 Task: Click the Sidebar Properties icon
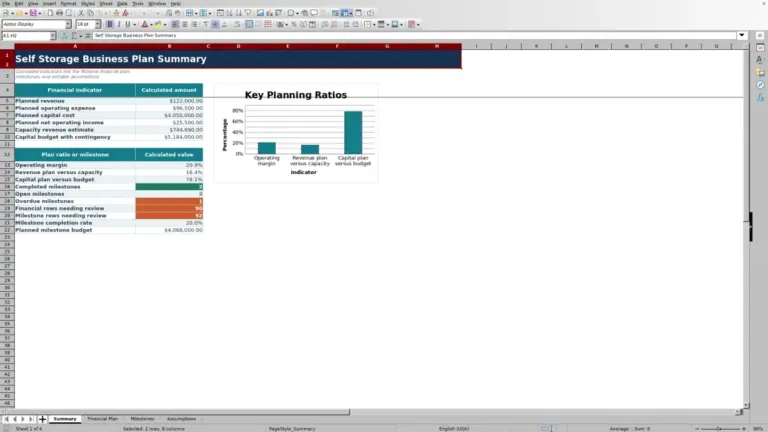coord(760,48)
